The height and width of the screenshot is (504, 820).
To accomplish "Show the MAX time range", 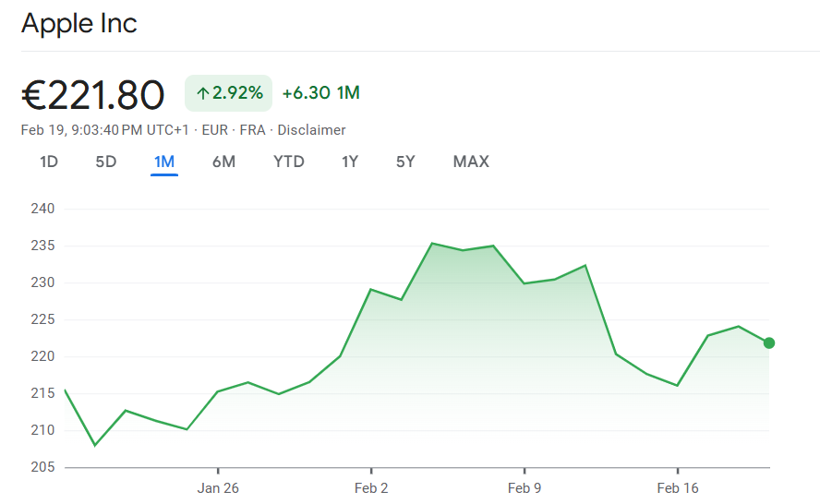I will 471,162.
